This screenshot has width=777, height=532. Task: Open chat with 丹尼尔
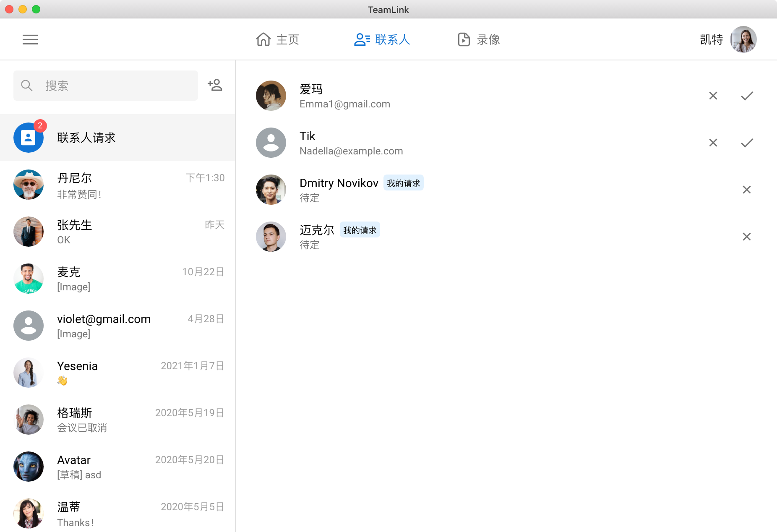117,185
